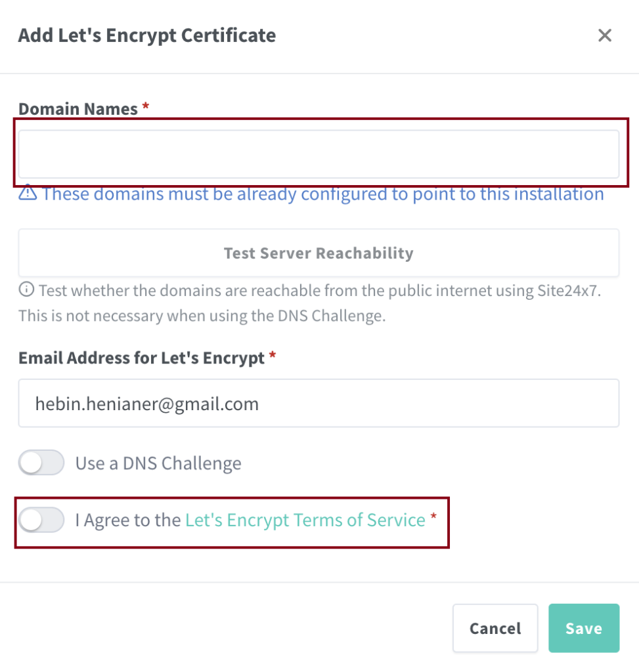Click the Cancel button
The image size is (639, 672).
tap(495, 628)
